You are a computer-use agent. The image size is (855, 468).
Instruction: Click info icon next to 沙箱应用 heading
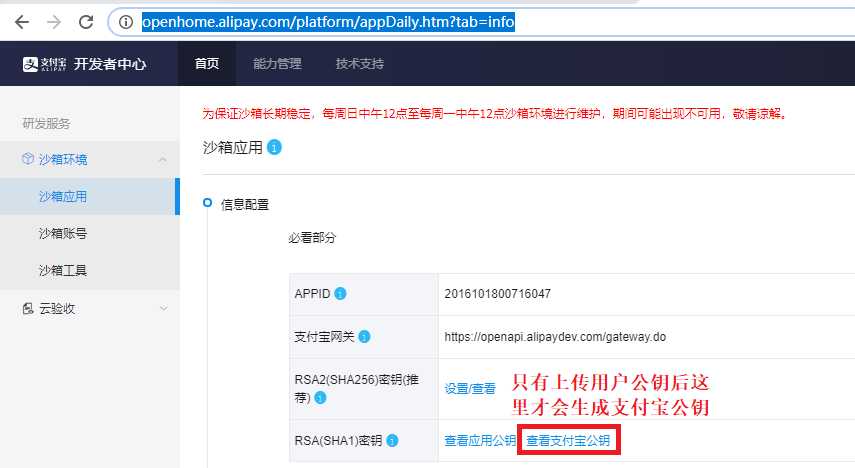point(274,147)
